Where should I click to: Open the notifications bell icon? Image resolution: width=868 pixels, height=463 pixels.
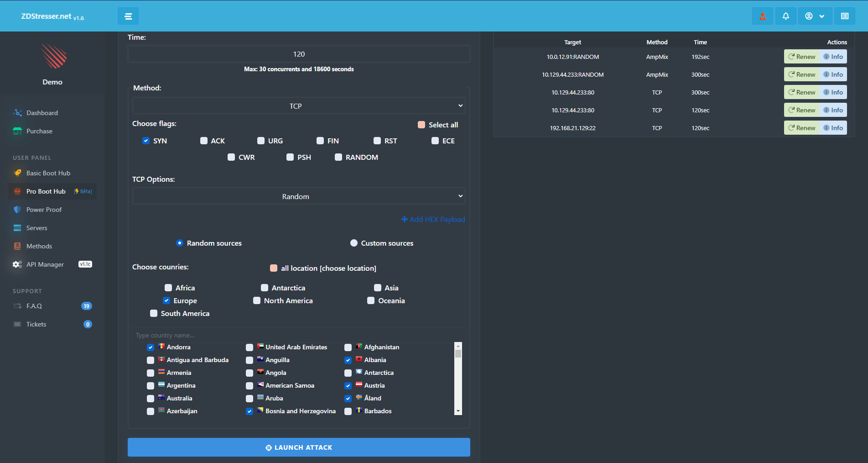click(x=785, y=16)
